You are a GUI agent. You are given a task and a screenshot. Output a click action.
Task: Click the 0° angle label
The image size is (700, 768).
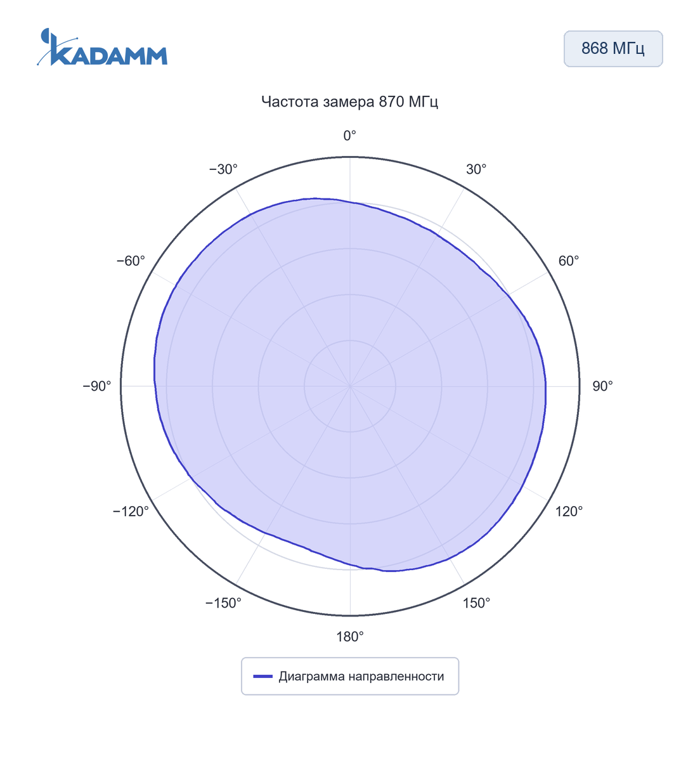coord(350,136)
